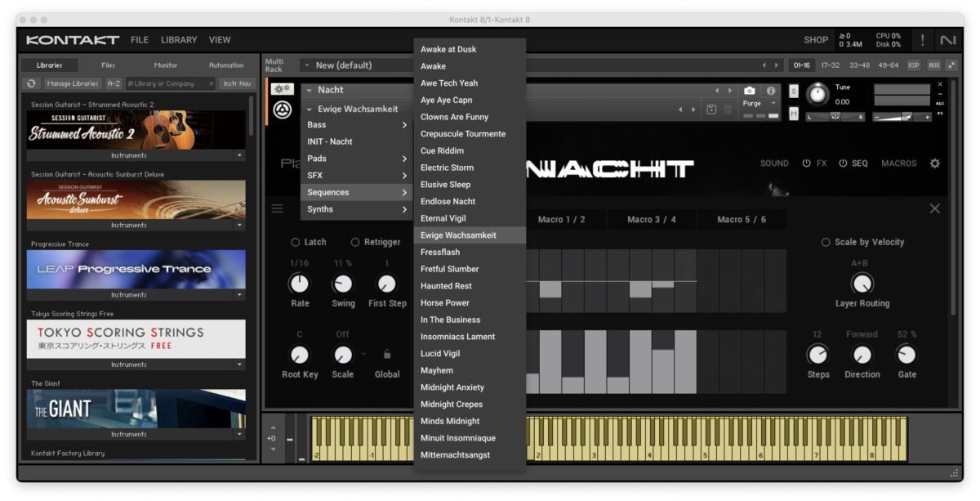Expand Progressive Trance Instruments dropdown arrow
This screenshot has width=980, height=501.
[239, 295]
